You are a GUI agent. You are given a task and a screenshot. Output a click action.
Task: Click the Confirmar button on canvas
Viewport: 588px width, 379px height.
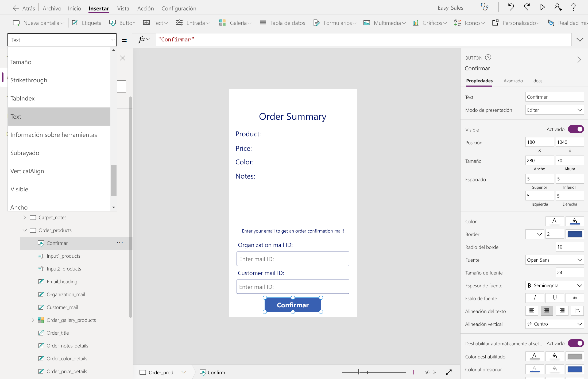point(293,305)
